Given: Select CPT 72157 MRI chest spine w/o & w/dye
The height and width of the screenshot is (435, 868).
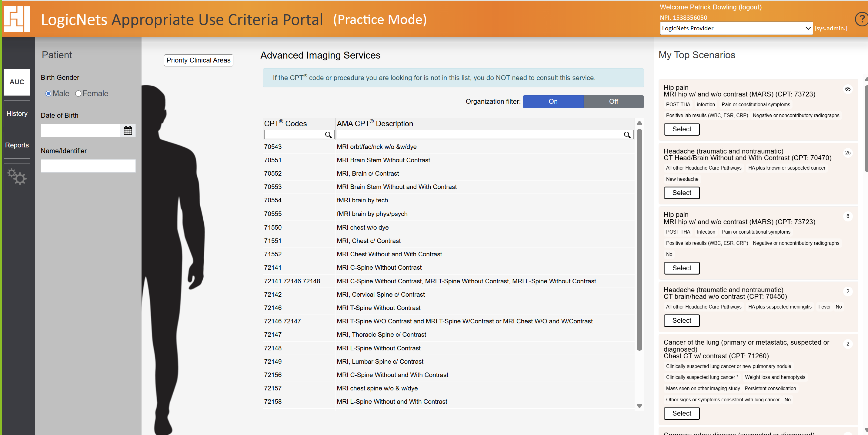Looking at the screenshot, I should coord(449,389).
